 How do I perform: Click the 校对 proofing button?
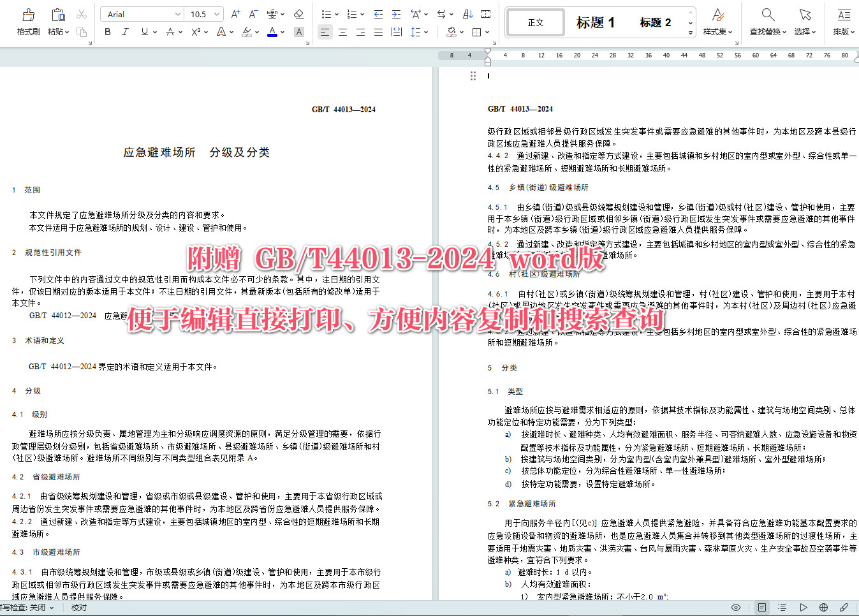point(78,607)
